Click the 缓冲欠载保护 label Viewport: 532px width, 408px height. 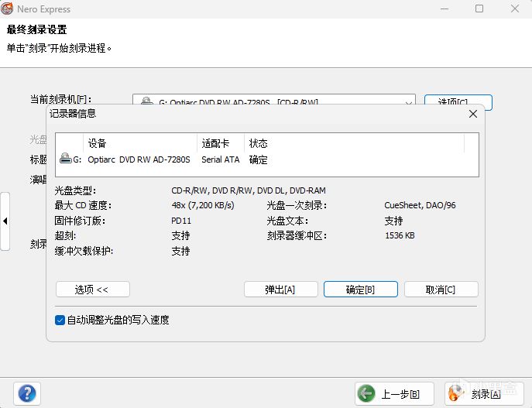point(84,251)
